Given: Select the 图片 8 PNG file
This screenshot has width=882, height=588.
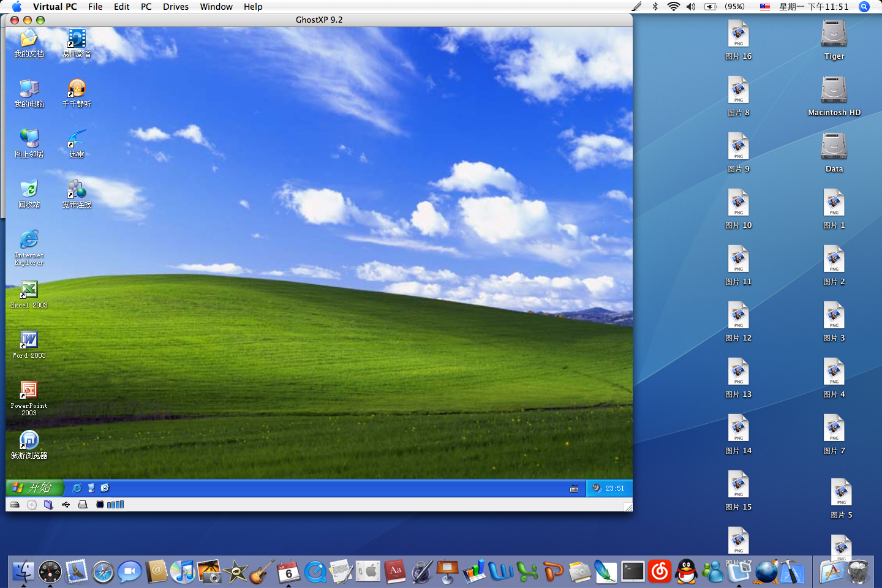Looking at the screenshot, I should pos(739,97).
